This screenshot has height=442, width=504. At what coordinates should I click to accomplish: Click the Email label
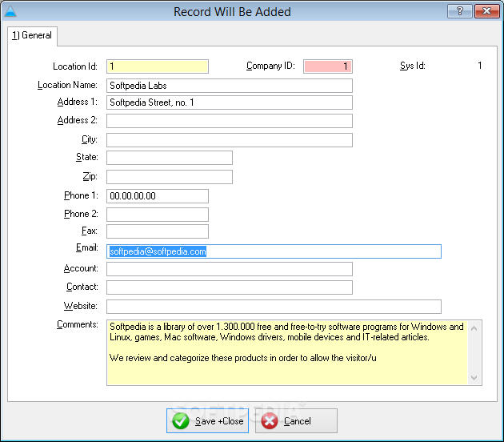tap(87, 247)
